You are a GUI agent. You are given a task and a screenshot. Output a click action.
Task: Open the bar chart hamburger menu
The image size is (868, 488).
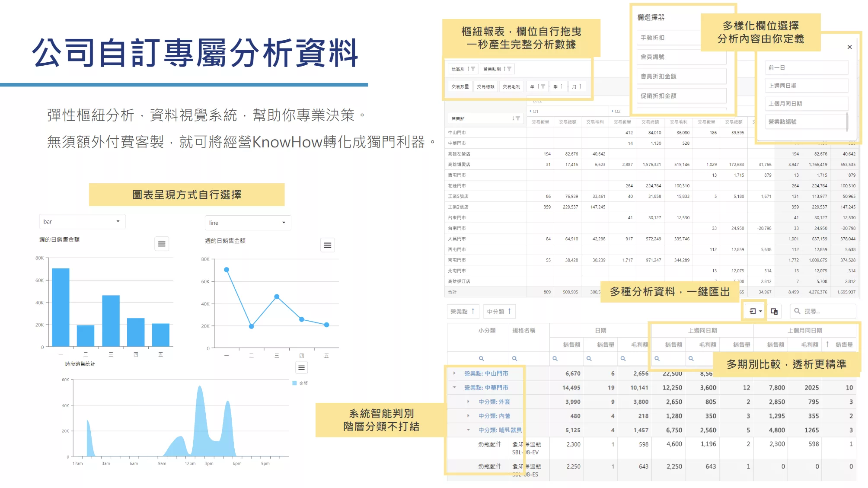coord(162,244)
